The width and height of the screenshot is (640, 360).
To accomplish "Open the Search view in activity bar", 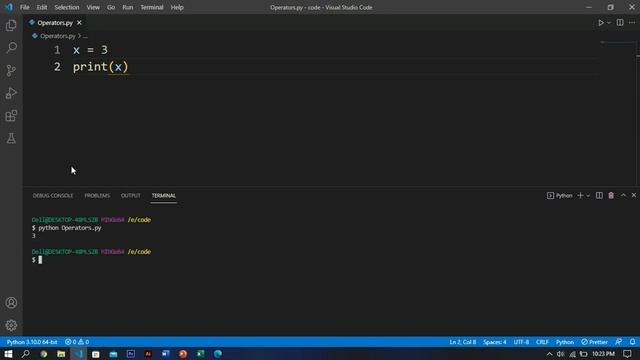I will pos(11,48).
